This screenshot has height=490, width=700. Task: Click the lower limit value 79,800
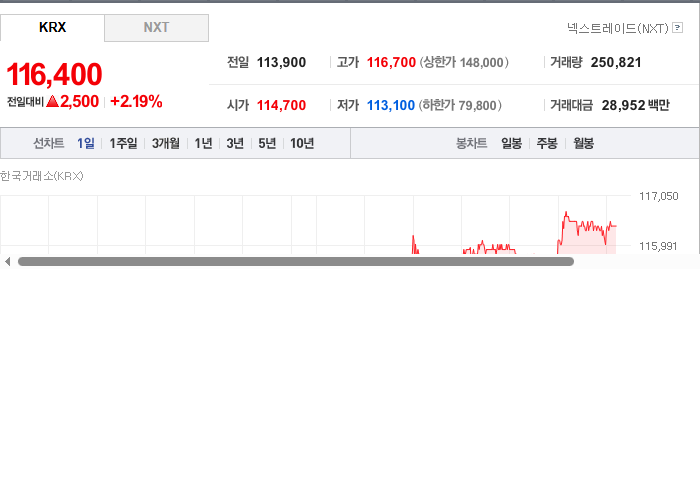coord(477,106)
